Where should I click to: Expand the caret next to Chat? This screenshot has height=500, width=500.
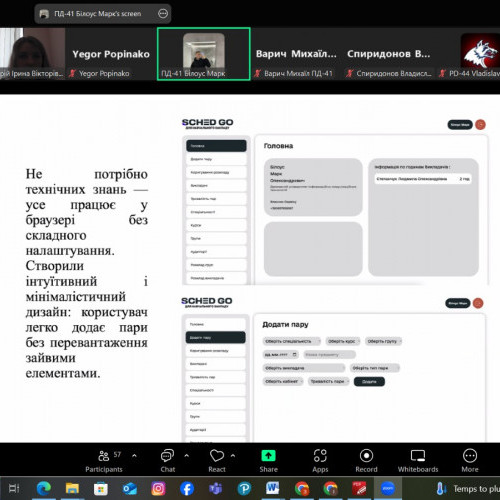click(187, 455)
